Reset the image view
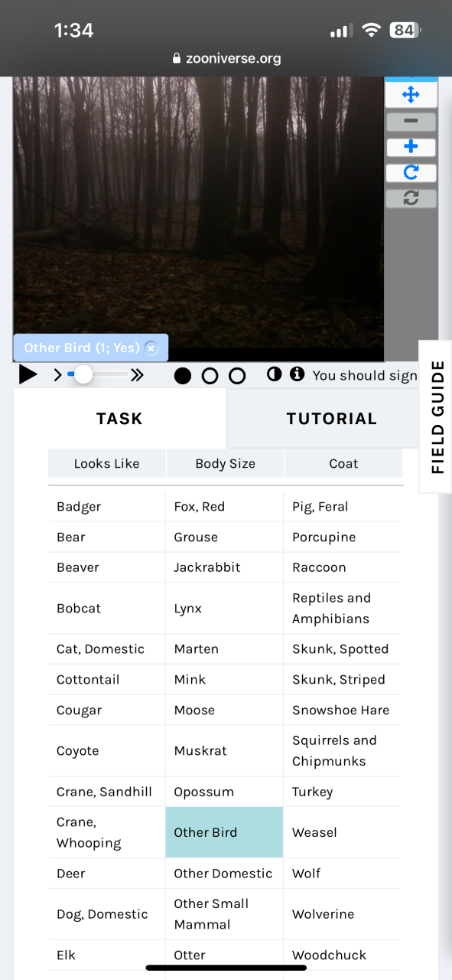452x980 pixels. click(411, 198)
